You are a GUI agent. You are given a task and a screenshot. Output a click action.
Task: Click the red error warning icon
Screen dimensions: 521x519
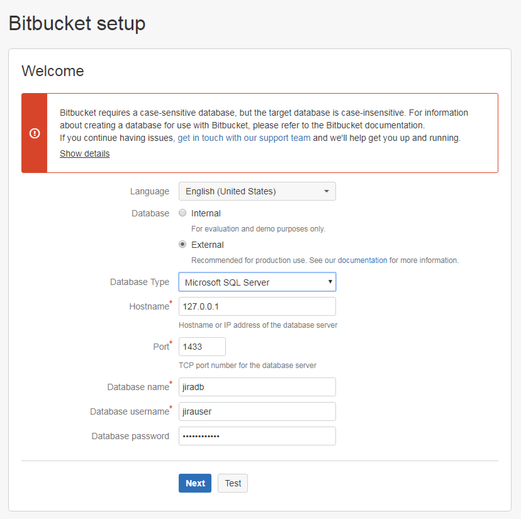[x=35, y=133]
